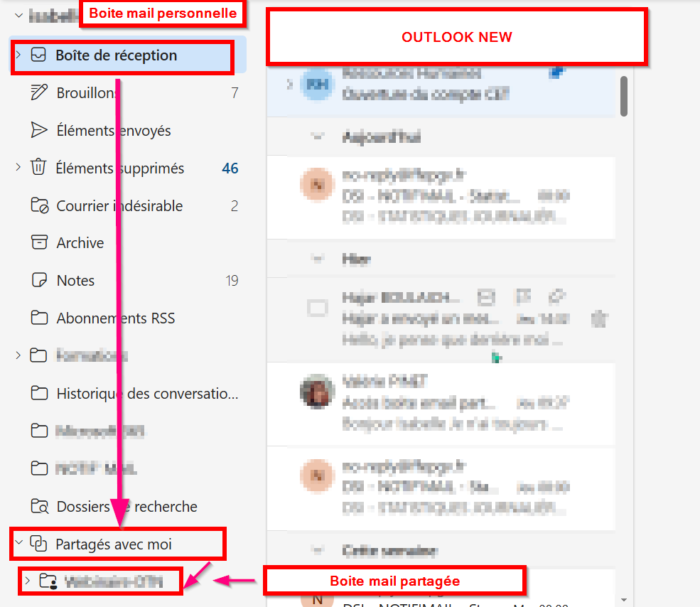Open the Boîte de réception folder
This screenshot has width=700, height=607.
click(128, 55)
